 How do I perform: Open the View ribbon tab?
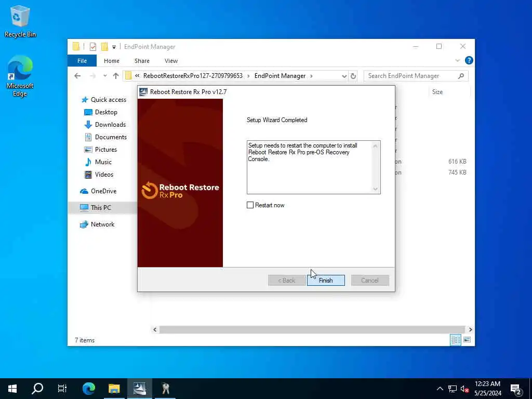click(x=171, y=61)
